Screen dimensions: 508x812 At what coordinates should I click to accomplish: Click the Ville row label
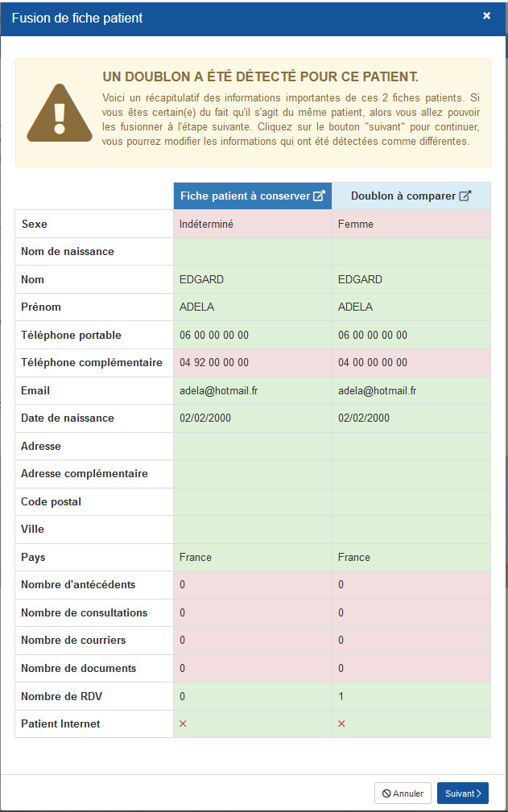32,529
